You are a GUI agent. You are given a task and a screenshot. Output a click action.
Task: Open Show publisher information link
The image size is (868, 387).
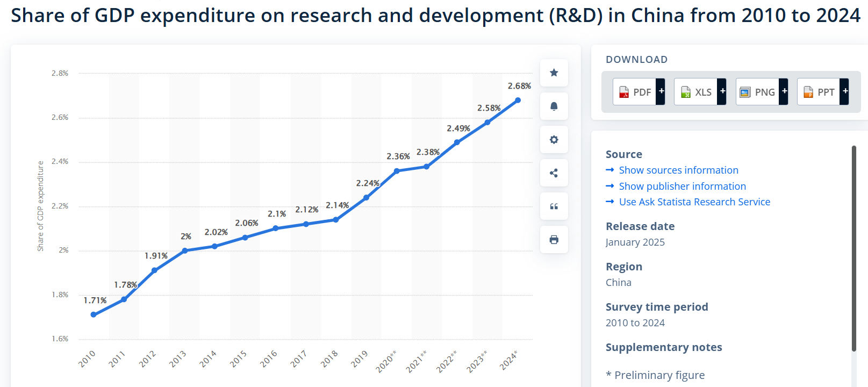pos(682,187)
